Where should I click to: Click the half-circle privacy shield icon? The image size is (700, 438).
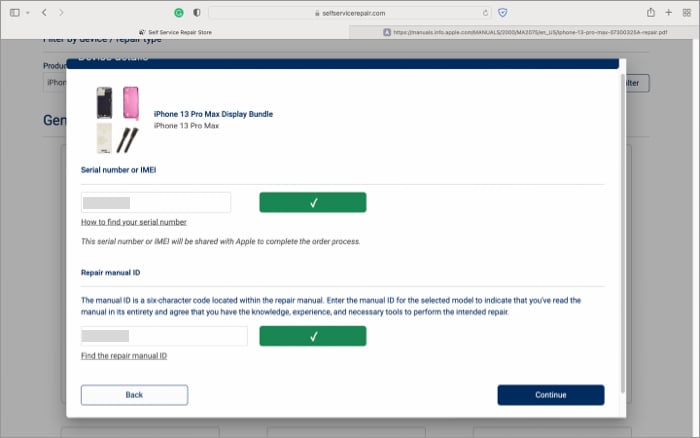tap(196, 13)
